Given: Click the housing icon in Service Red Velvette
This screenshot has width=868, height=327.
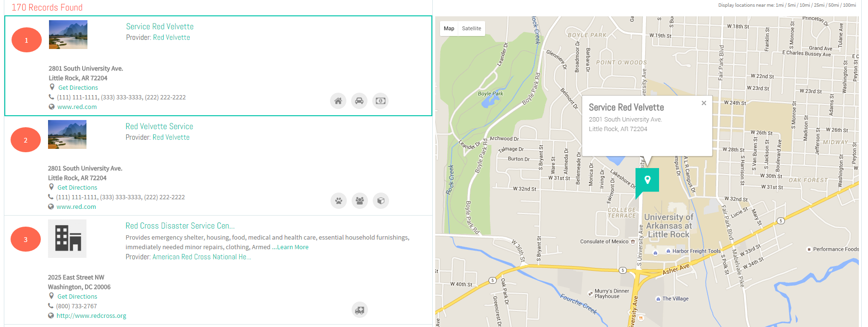Looking at the screenshot, I should 338,101.
